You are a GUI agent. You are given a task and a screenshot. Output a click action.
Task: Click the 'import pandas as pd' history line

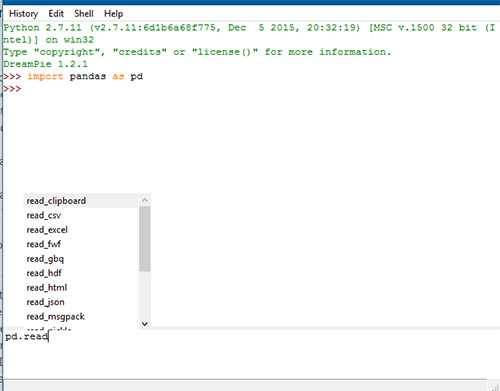point(85,76)
